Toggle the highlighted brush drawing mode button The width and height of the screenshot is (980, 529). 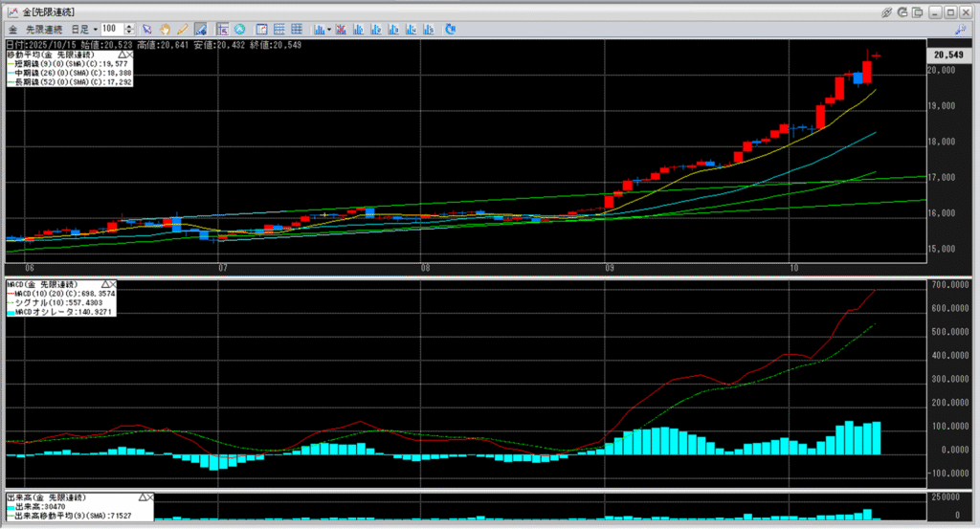click(x=200, y=29)
